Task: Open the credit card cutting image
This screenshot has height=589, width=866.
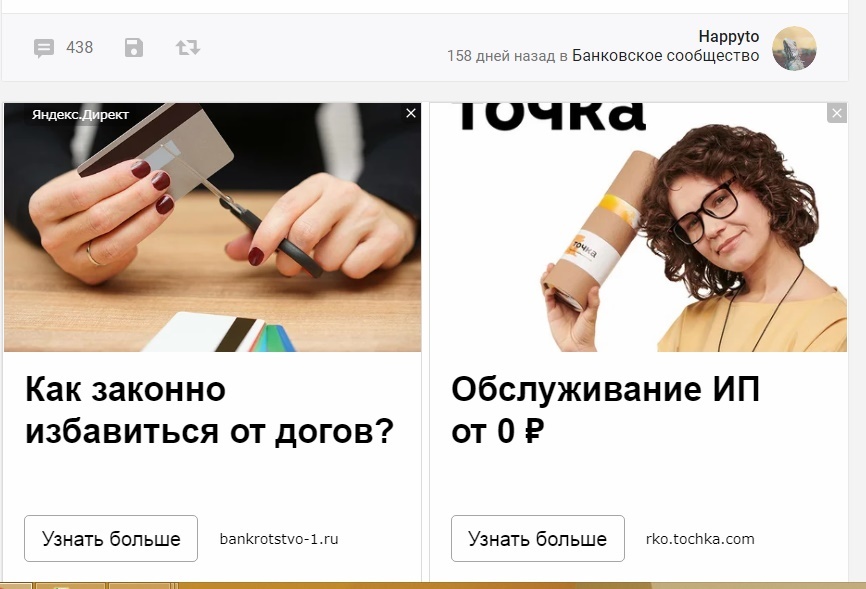Action: click(213, 227)
